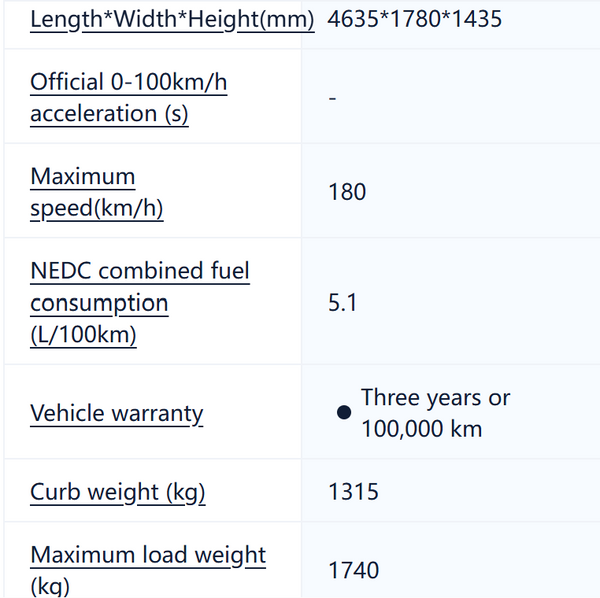
Task: Open the Curb weight (kg) link
Action: tap(117, 492)
